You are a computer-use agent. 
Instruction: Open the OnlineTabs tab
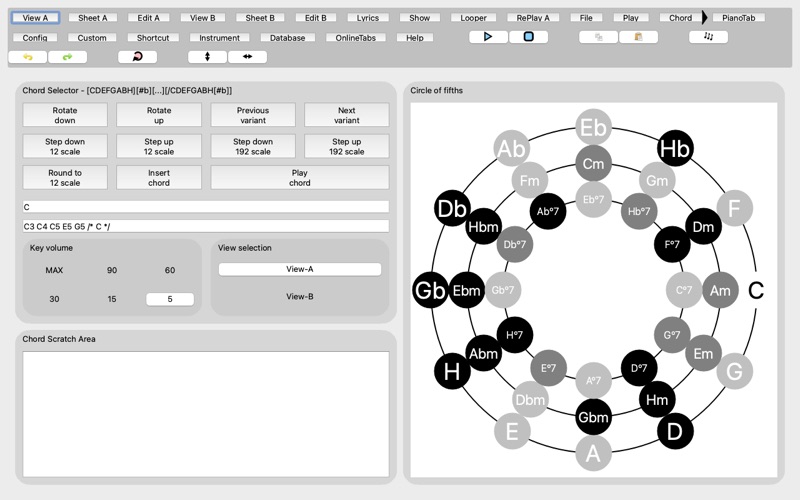tap(356, 37)
